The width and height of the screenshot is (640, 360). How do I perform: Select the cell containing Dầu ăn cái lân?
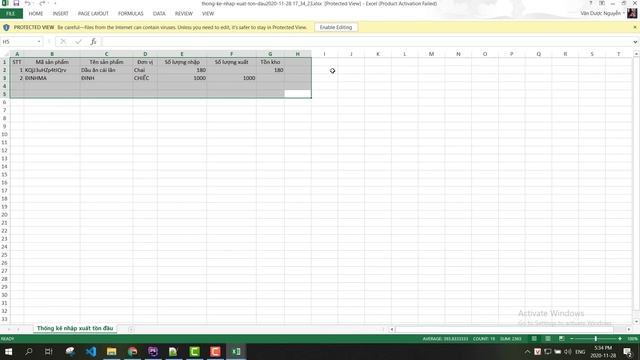tap(106, 70)
